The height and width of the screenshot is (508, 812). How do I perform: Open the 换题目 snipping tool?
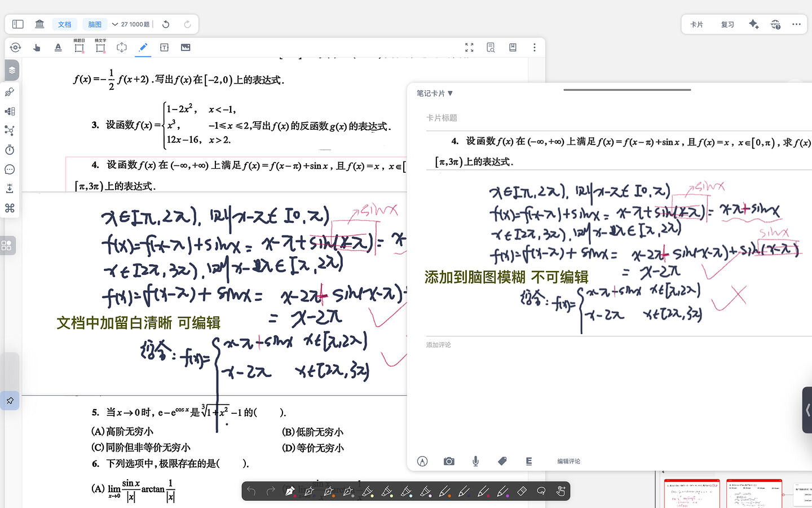coord(79,47)
